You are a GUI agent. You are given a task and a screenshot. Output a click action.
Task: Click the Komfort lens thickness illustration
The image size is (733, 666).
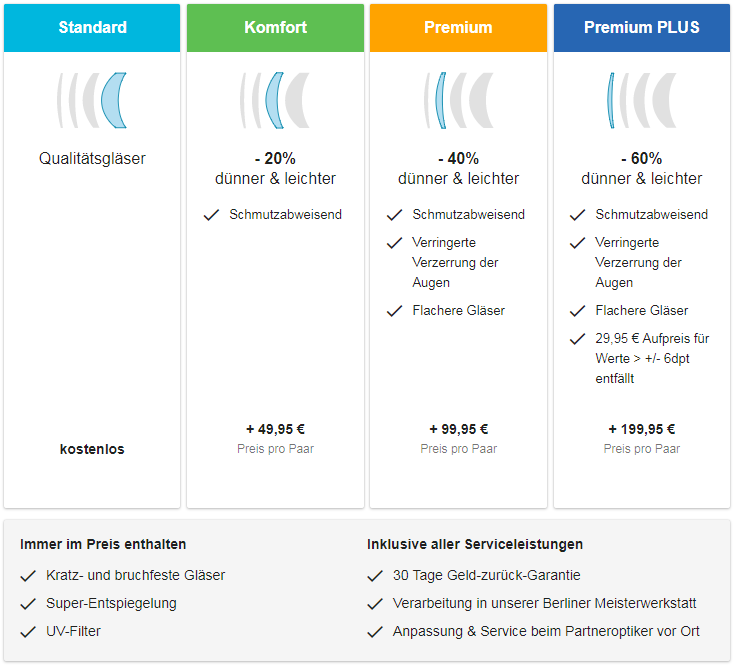coord(275,100)
